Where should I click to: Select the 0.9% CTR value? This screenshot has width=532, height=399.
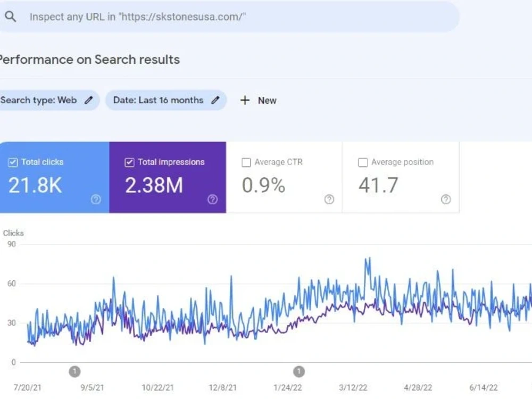click(x=264, y=186)
